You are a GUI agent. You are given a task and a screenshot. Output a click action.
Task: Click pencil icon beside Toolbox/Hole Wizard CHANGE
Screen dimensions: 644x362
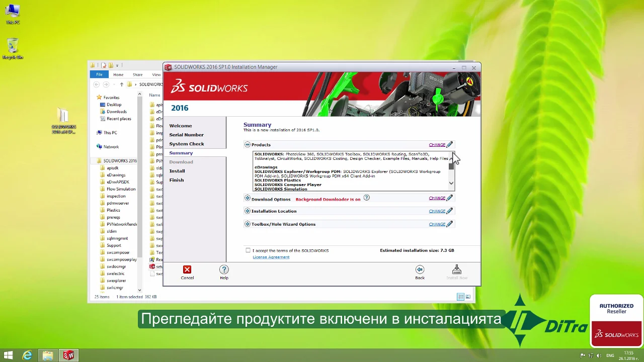point(450,224)
